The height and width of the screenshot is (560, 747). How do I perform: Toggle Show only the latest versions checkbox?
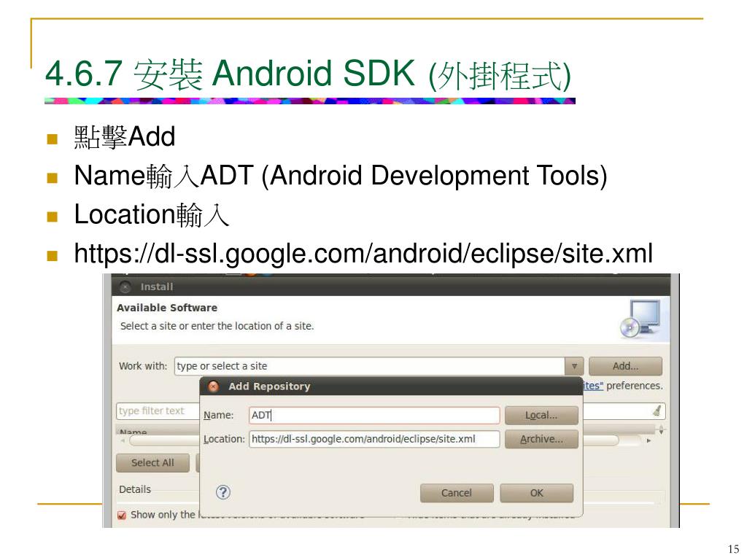click(122, 516)
